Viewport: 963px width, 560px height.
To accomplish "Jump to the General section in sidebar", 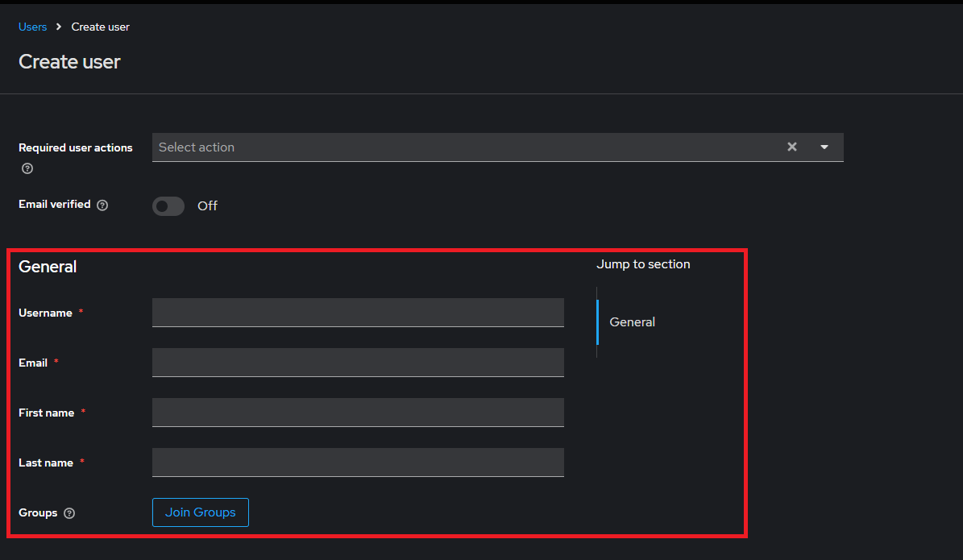I will click(632, 321).
